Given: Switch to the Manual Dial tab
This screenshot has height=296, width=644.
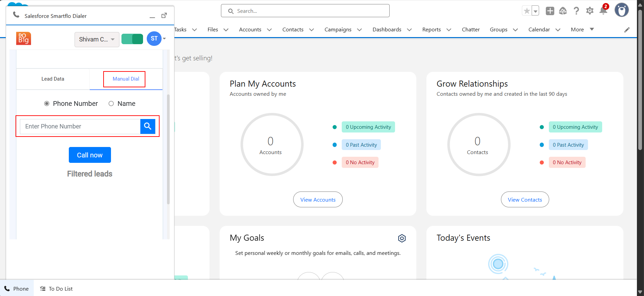Looking at the screenshot, I should pos(126,79).
